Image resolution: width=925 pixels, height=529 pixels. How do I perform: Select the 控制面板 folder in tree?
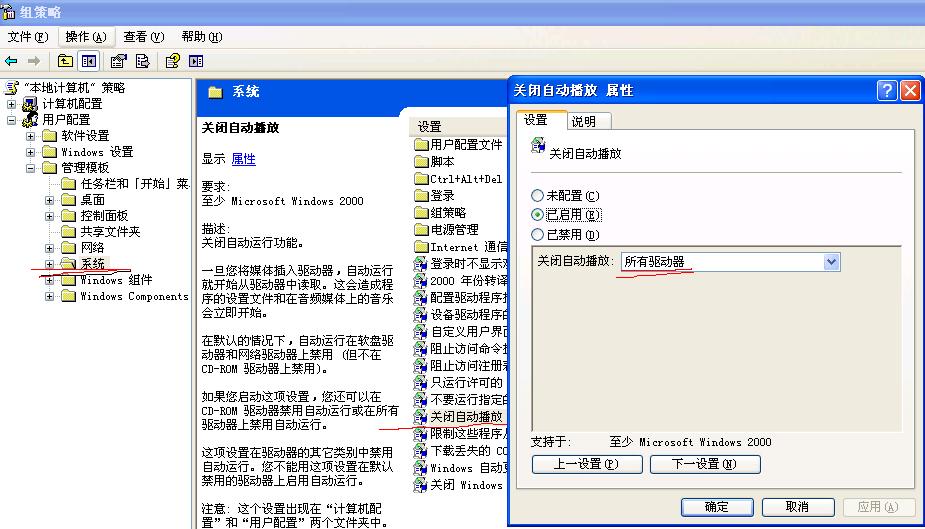[x=104, y=216]
